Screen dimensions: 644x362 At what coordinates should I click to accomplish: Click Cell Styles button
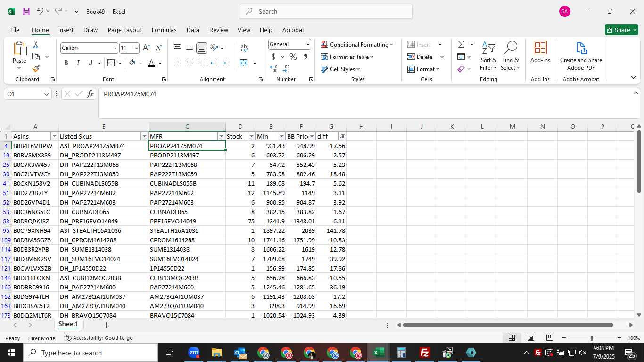tap(340, 69)
